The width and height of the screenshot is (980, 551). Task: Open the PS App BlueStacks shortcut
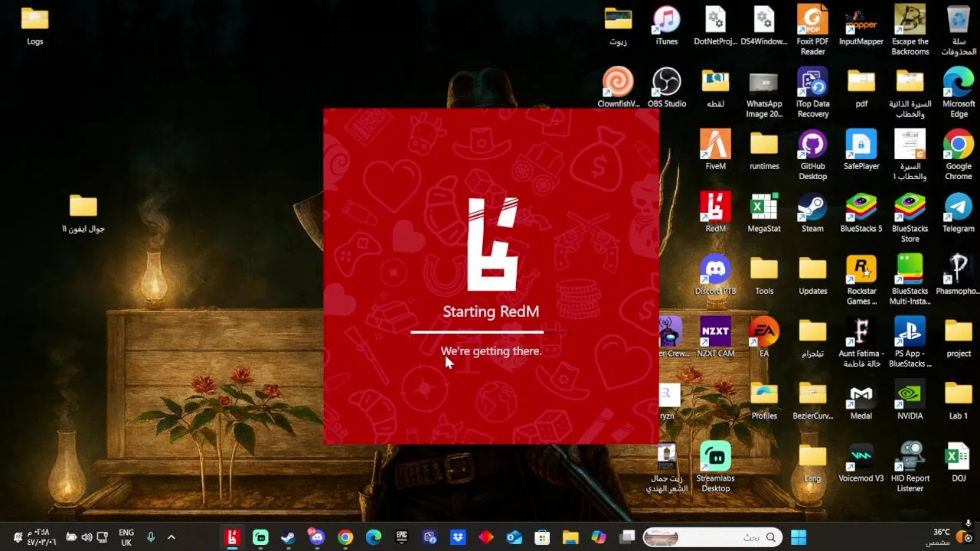(910, 343)
